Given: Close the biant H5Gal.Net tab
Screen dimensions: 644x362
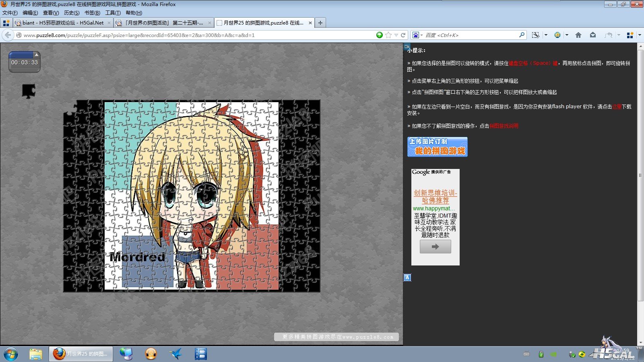Looking at the screenshot, I should pos(109,23).
